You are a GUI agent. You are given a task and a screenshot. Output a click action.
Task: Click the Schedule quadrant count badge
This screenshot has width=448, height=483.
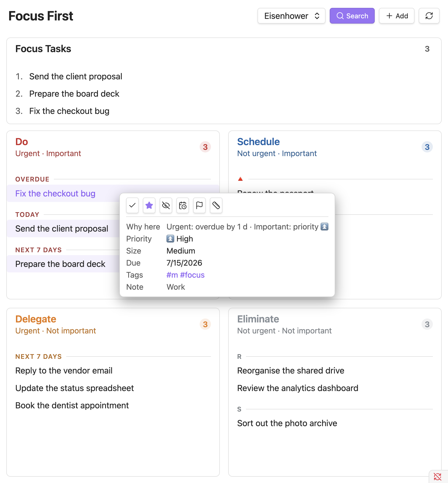(427, 147)
